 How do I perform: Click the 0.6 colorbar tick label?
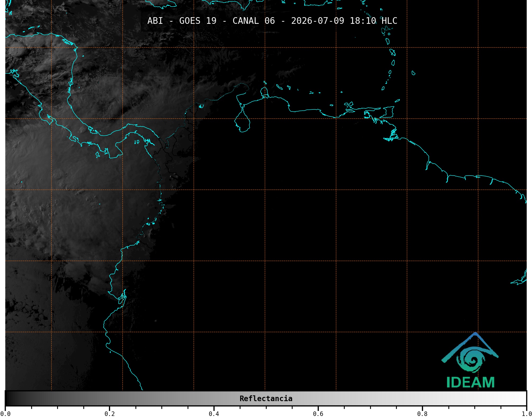[x=318, y=414]
